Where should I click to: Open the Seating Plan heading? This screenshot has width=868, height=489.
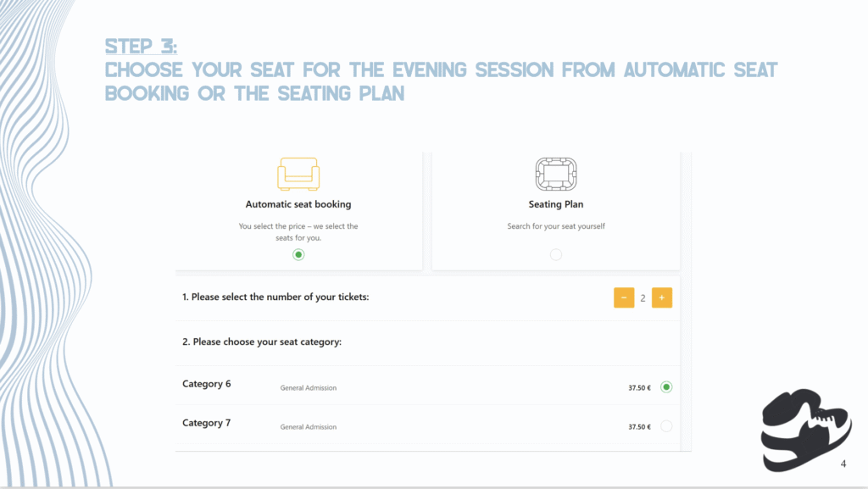click(x=556, y=204)
